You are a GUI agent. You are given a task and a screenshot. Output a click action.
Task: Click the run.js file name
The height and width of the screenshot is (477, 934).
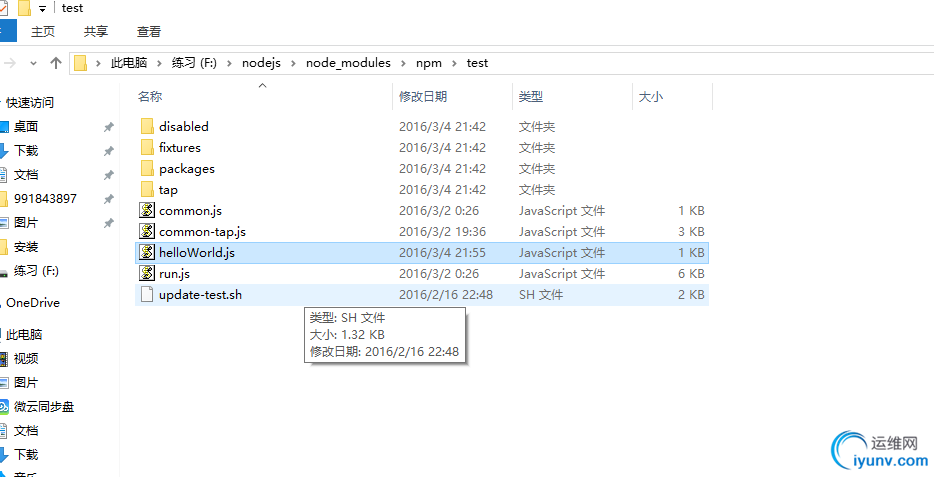click(x=175, y=274)
